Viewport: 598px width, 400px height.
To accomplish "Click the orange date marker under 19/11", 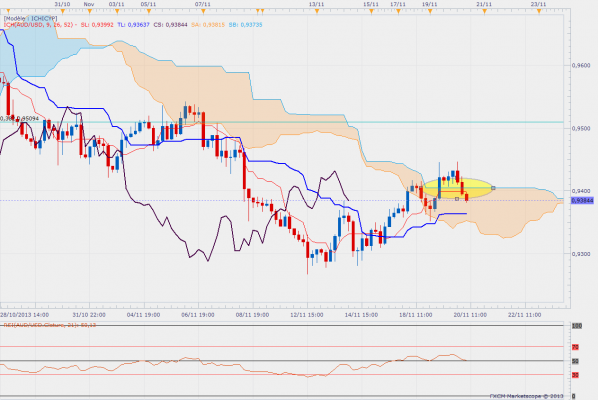I will click(430, 12).
